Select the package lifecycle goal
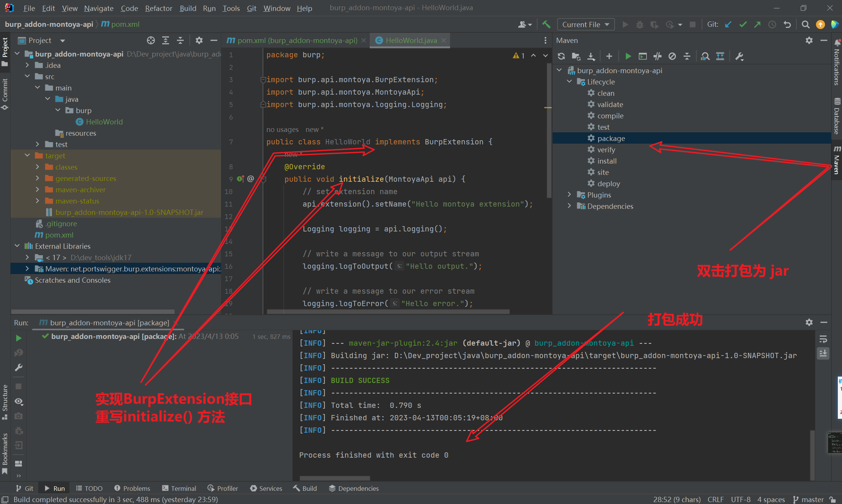This screenshot has width=842, height=504. click(x=611, y=138)
